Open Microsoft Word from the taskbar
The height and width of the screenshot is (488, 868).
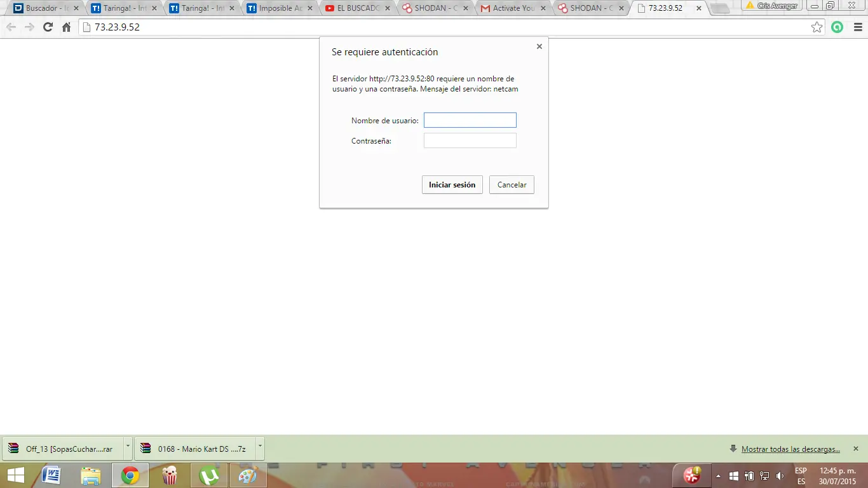pos(51,475)
